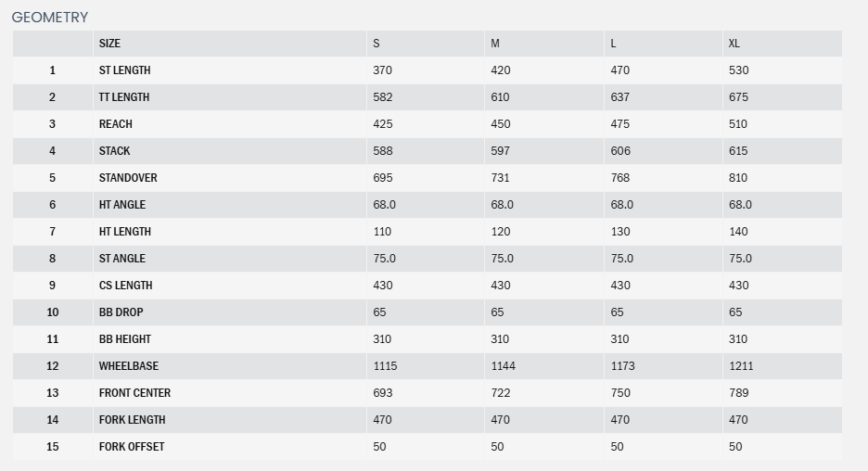Click the FRONT CENTER row label

(x=134, y=393)
